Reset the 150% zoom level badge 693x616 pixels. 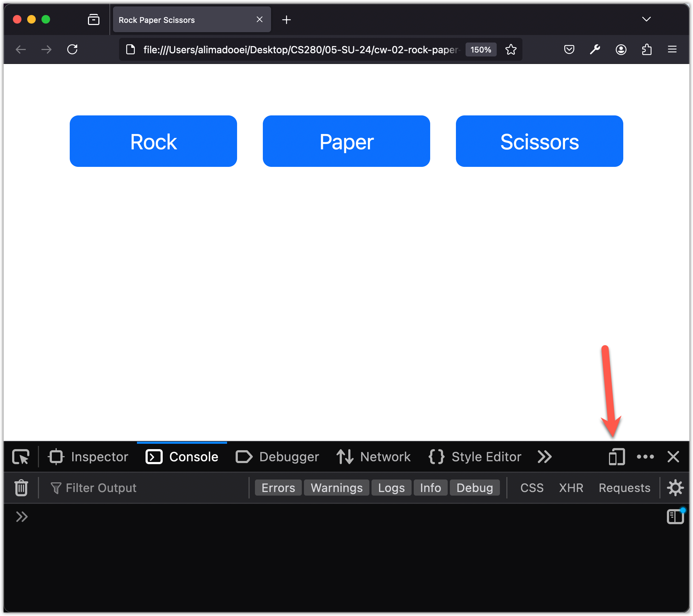[x=481, y=50]
